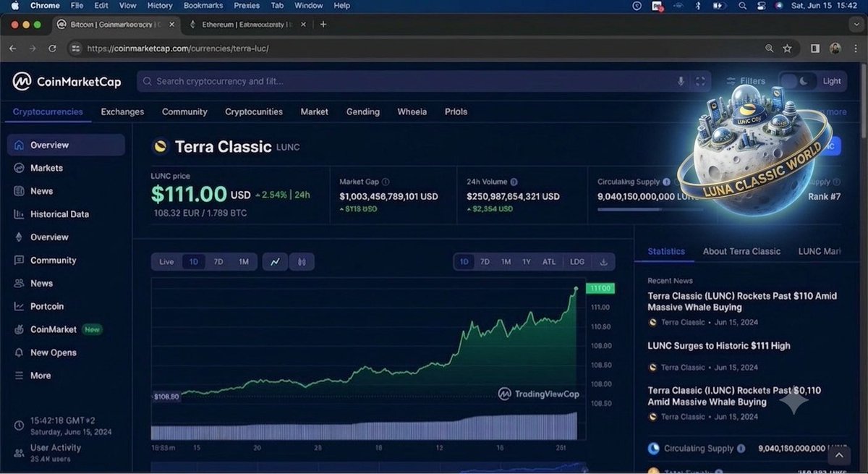The width and height of the screenshot is (868, 474).
Task: Open the Bookmarks menu in the menu bar
Action: pyautogui.click(x=203, y=6)
